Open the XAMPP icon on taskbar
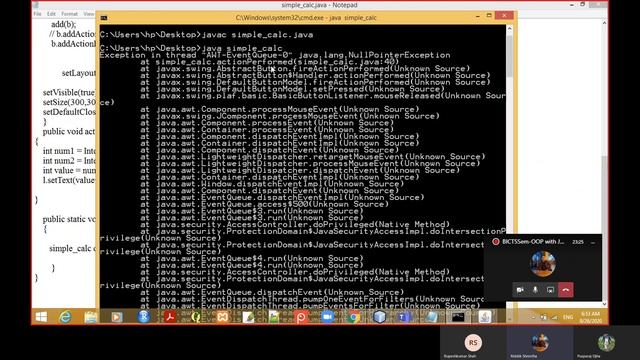Image resolution: width=640 pixels, height=360 pixels. point(222,317)
